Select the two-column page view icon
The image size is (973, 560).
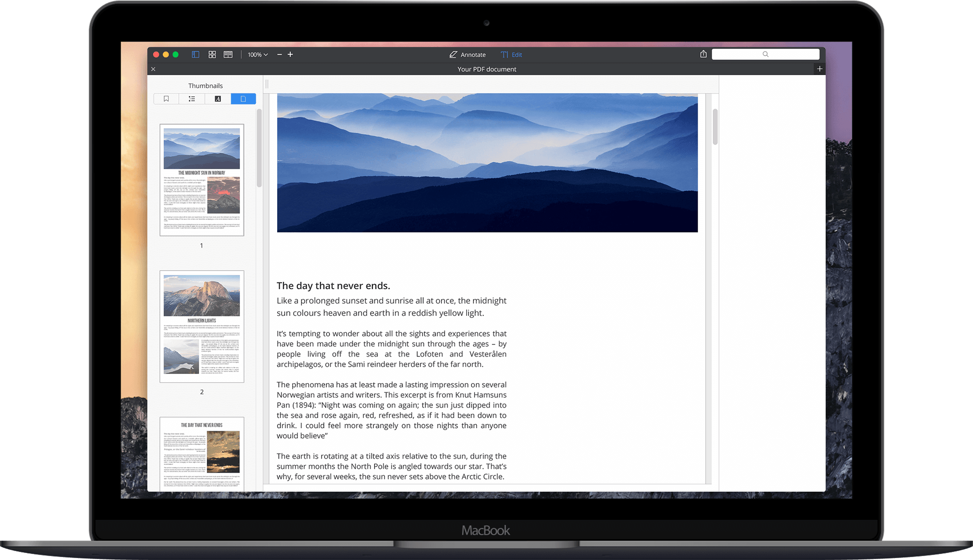click(x=229, y=54)
